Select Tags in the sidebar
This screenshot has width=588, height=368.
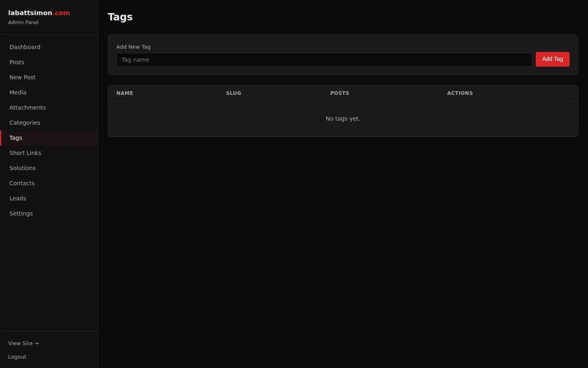[x=16, y=138]
